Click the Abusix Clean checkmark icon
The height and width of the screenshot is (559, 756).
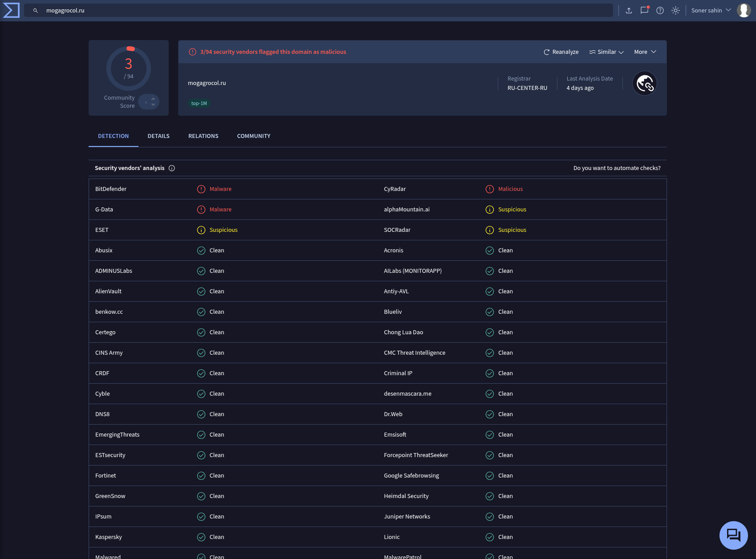click(201, 251)
